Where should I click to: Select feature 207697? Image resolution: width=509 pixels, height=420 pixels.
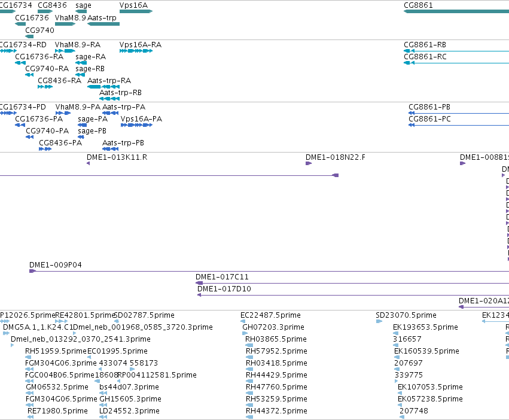pyautogui.click(x=397, y=369)
